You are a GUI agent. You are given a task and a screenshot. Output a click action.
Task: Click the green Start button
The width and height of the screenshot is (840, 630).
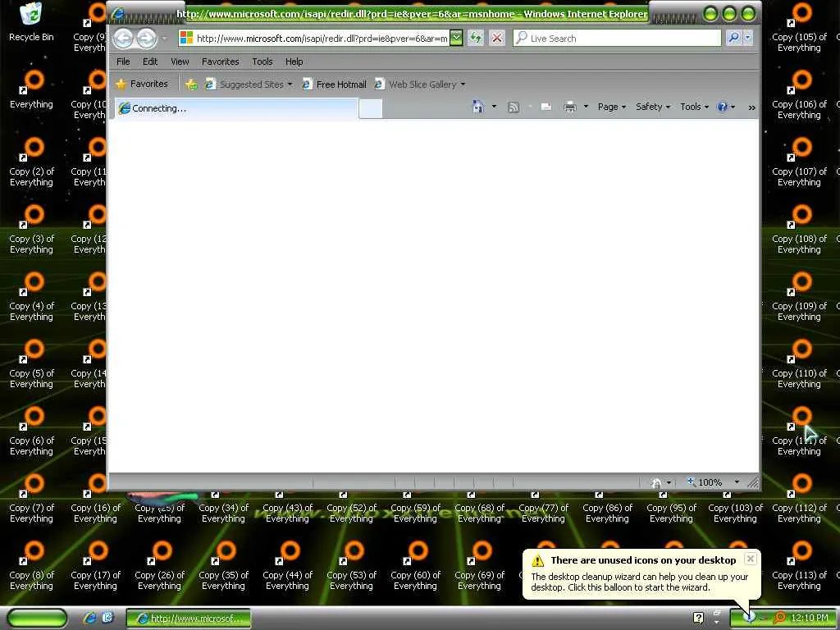37,619
